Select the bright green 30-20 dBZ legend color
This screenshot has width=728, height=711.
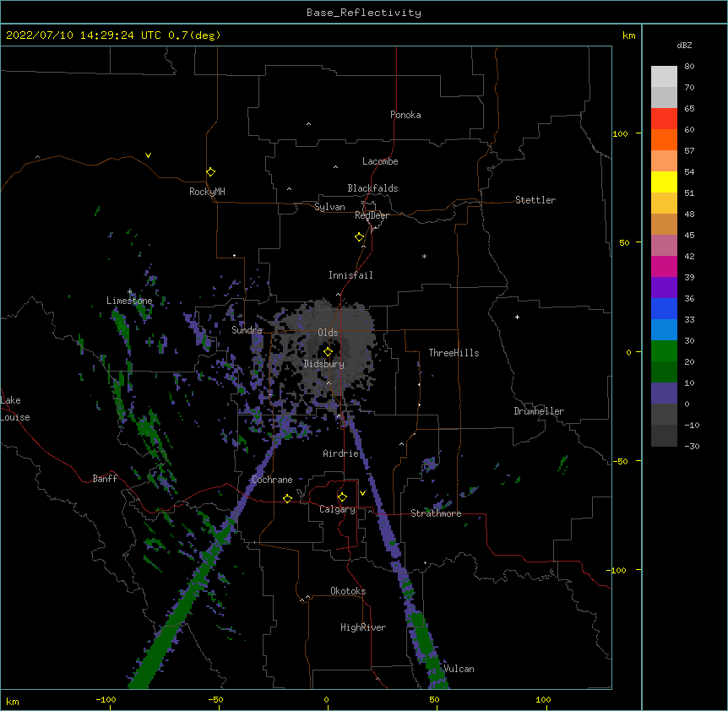664,351
